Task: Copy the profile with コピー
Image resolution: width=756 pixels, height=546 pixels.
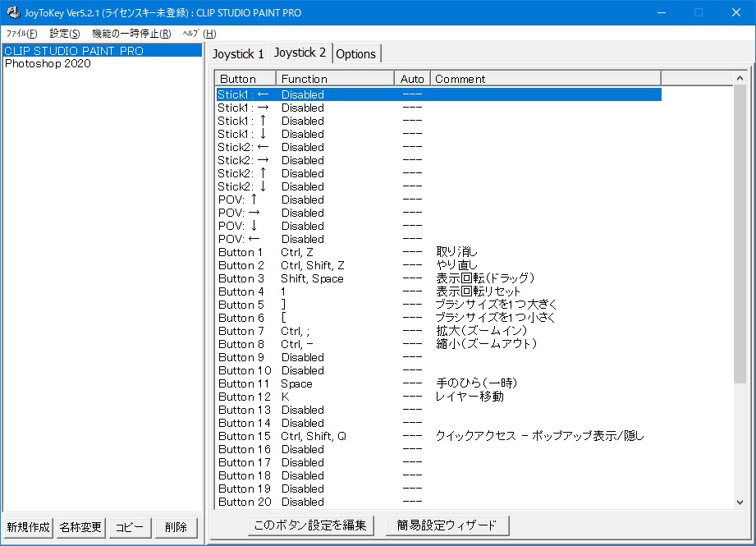Action: [x=129, y=529]
